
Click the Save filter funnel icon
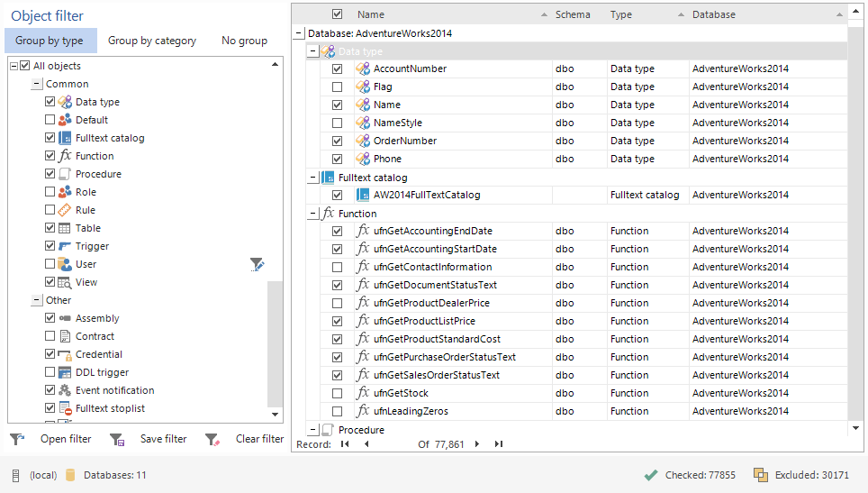(x=117, y=439)
